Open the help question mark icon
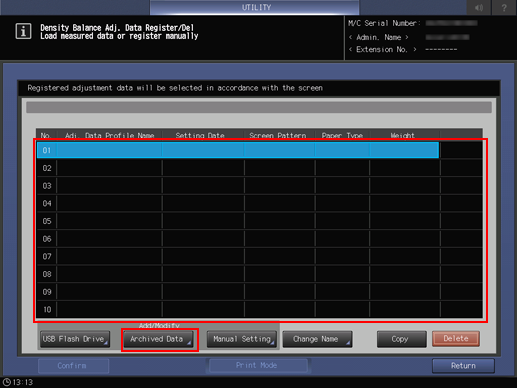 504,7
